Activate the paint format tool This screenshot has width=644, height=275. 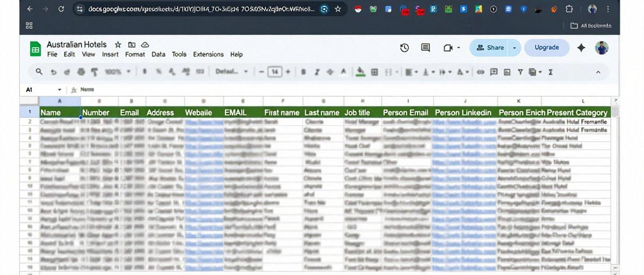(94, 72)
